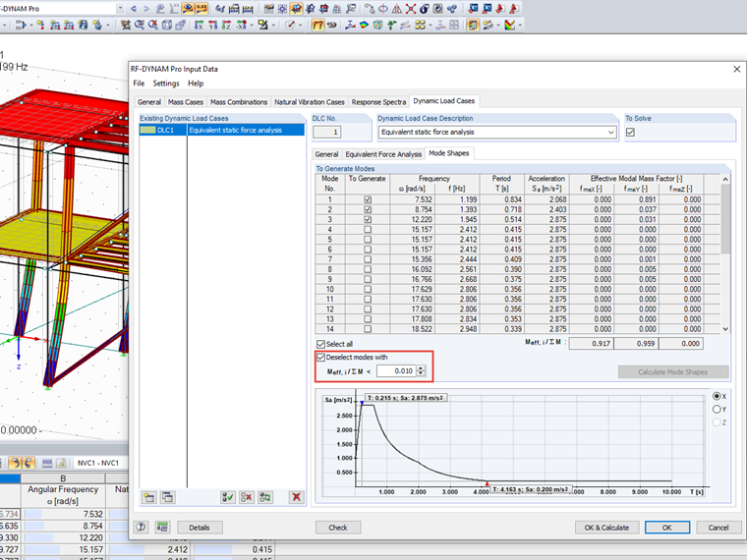
Task: Click the Meff threshold input field
Action: [x=395, y=370]
